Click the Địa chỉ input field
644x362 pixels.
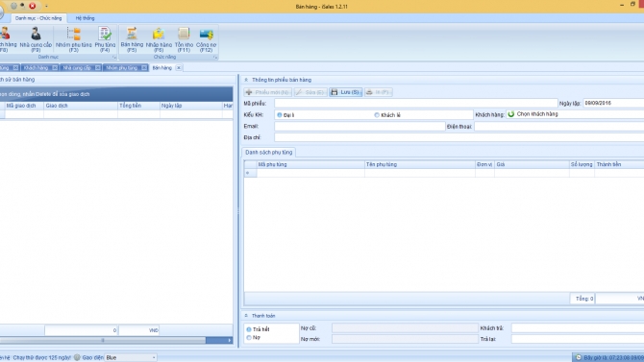point(459,137)
